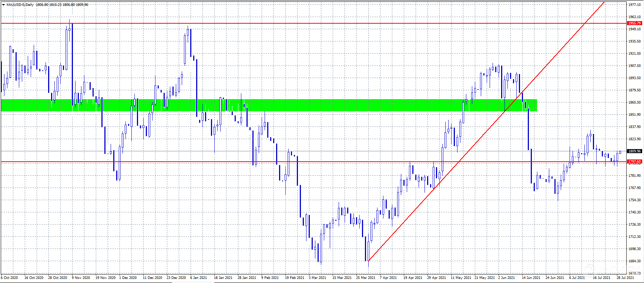Screen dimensions: 644x283
Task: Click the 1 Dec 2020 date label
Action: (128, 277)
